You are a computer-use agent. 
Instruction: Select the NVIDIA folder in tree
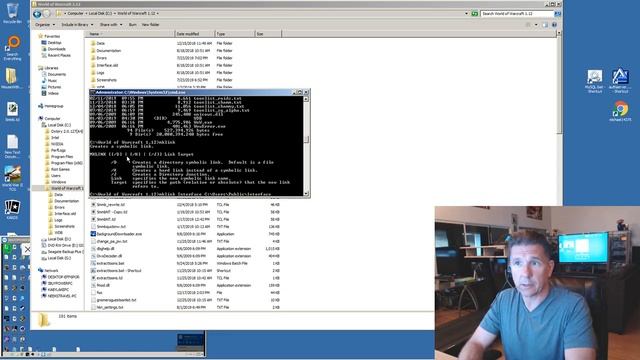[x=57, y=144]
